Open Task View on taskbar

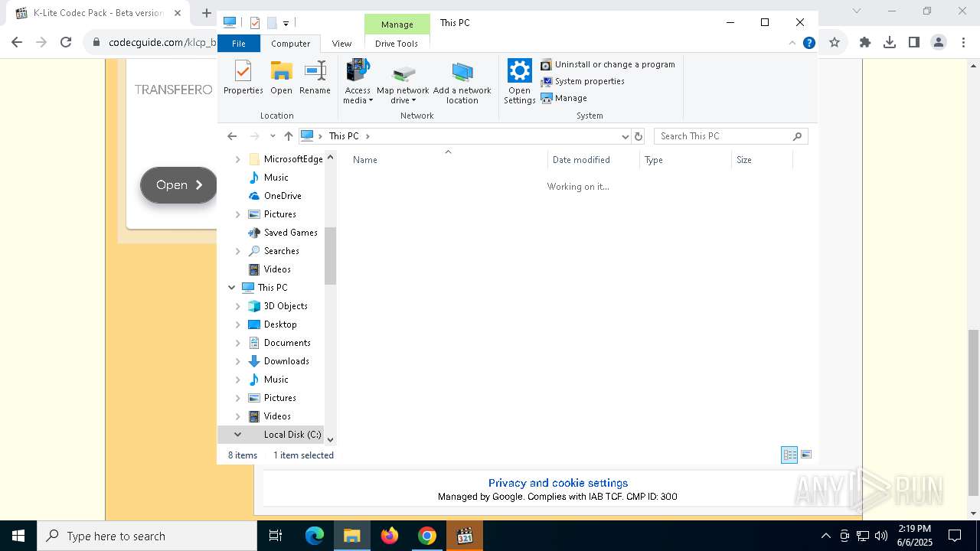coord(276,536)
